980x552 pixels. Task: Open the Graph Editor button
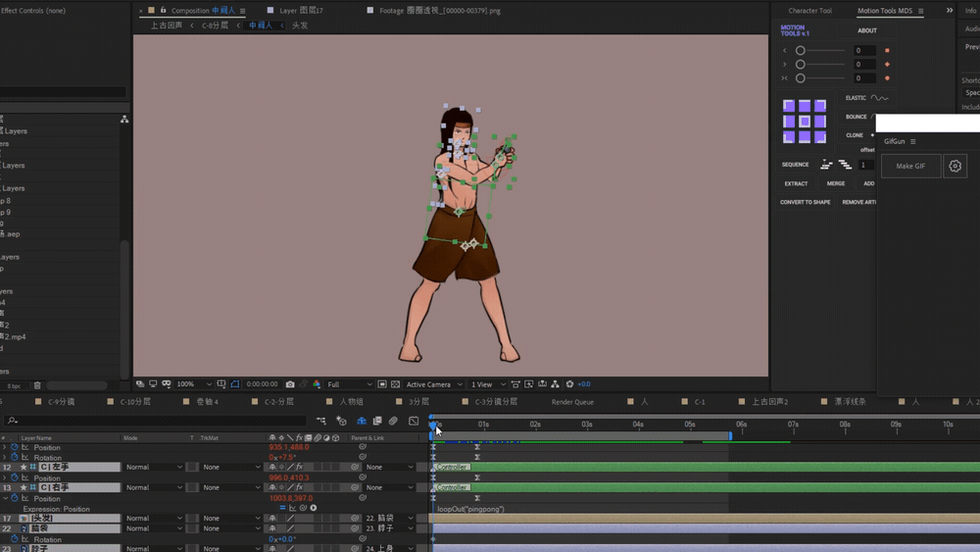(414, 421)
